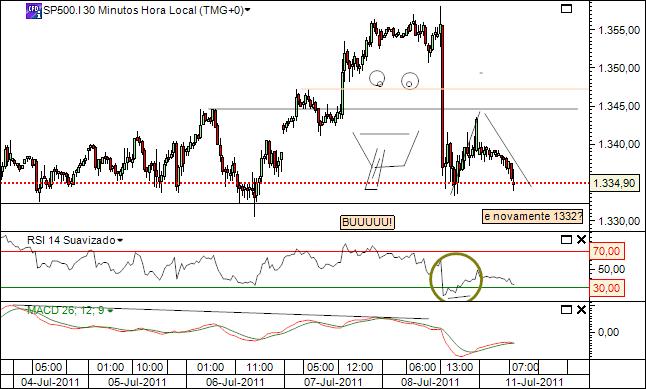Click the RSI 30,00 oversold level label
This screenshot has width=646, height=389.
608,288
